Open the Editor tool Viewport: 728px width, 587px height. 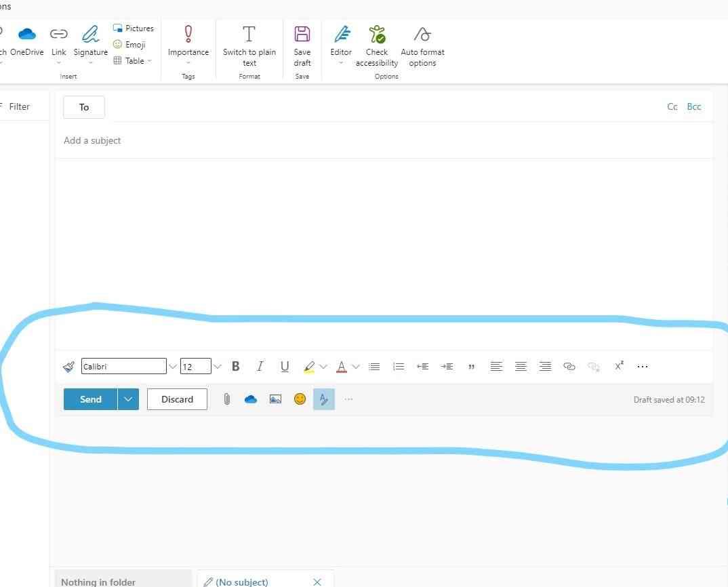(x=341, y=41)
